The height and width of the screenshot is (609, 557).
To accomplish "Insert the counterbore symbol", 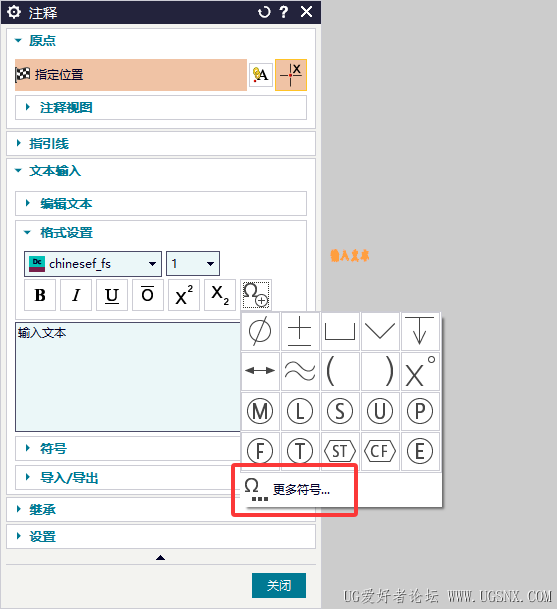I will click(340, 331).
